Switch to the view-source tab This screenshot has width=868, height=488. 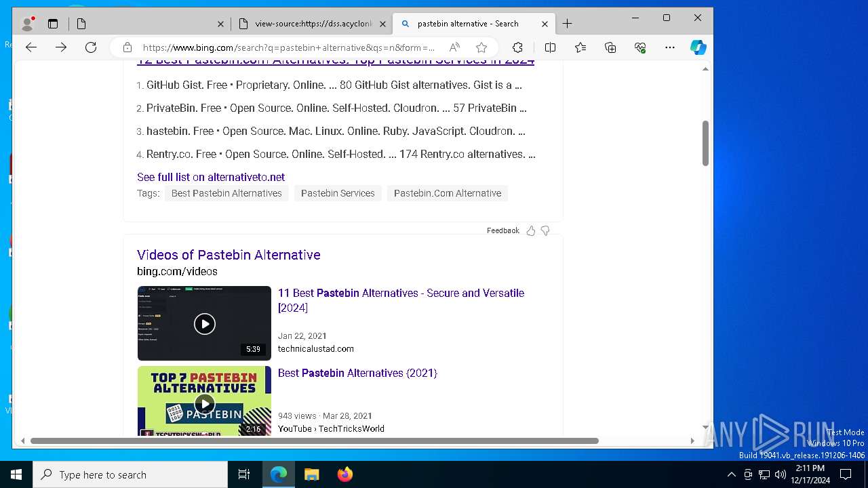click(x=312, y=24)
